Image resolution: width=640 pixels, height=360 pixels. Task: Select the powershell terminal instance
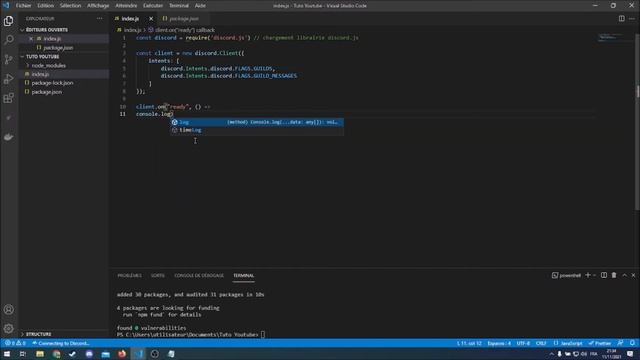(x=567, y=276)
